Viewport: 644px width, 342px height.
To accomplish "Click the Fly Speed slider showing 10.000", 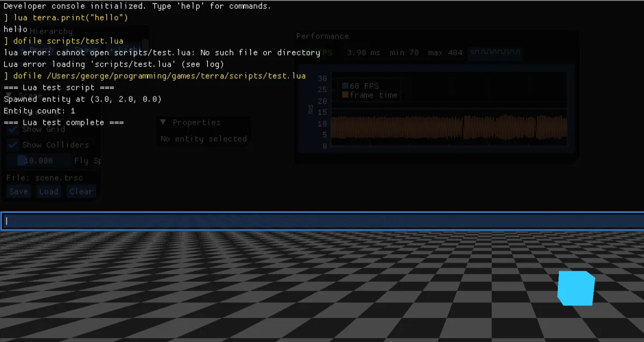I will [x=39, y=160].
